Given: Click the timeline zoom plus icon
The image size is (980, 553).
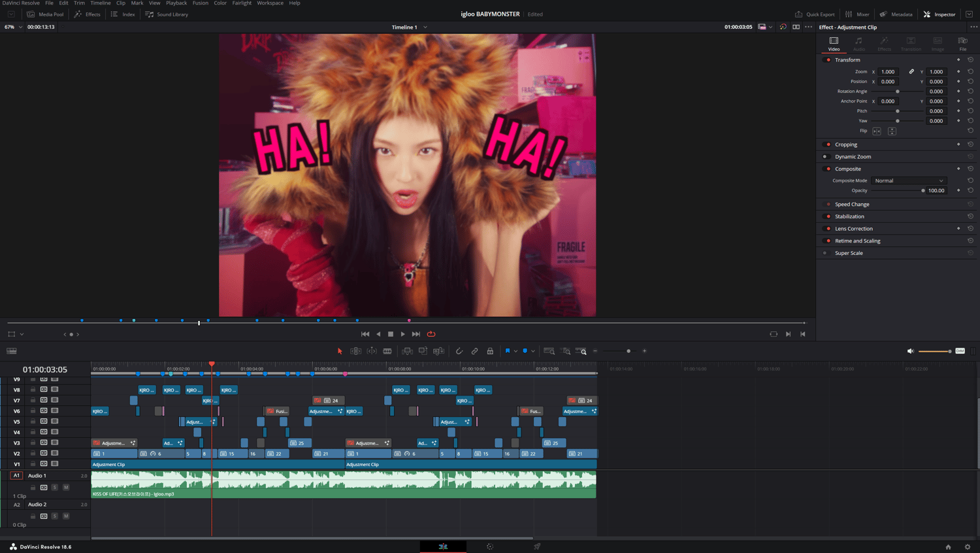Looking at the screenshot, I should point(644,351).
